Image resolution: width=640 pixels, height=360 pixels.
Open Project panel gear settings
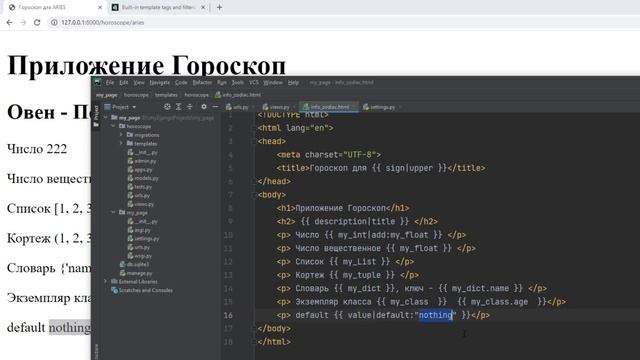tap(204, 107)
